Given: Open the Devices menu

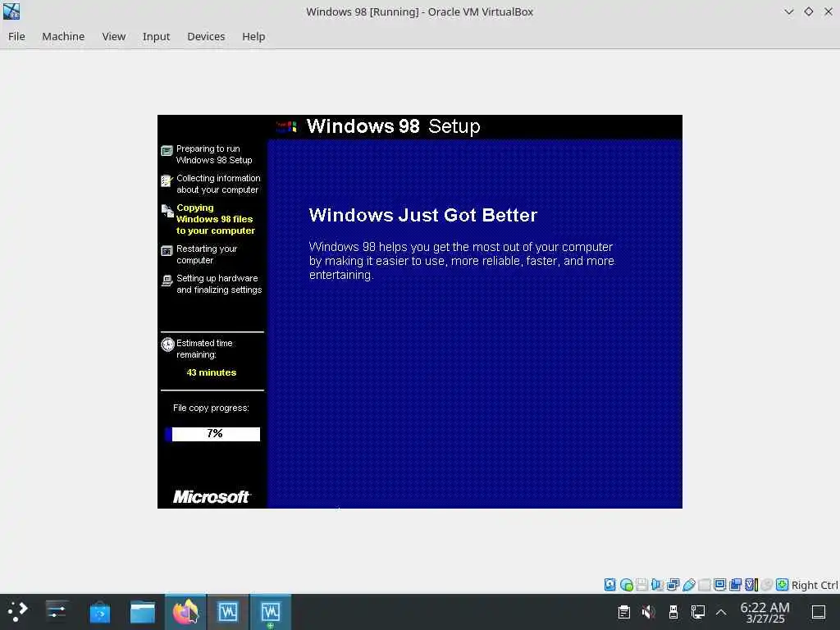Looking at the screenshot, I should pos(206,36).
